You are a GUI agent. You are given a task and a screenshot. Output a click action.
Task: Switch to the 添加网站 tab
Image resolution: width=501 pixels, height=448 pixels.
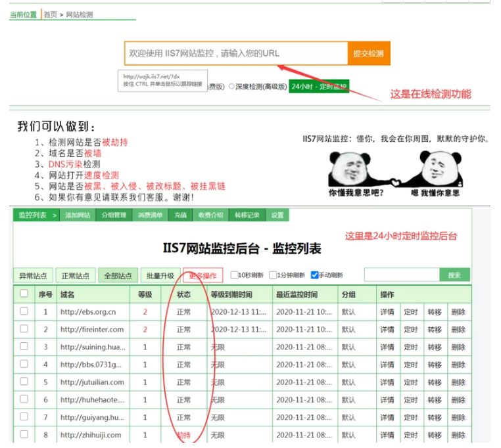point(78,215)
